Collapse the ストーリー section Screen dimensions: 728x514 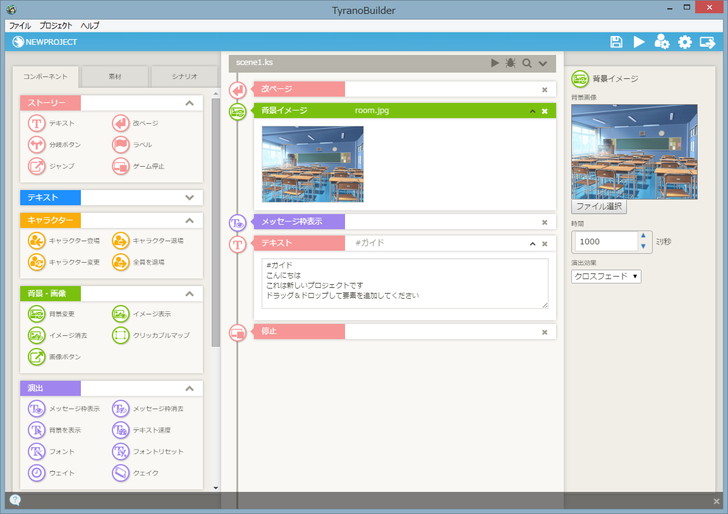coord(189,103)
